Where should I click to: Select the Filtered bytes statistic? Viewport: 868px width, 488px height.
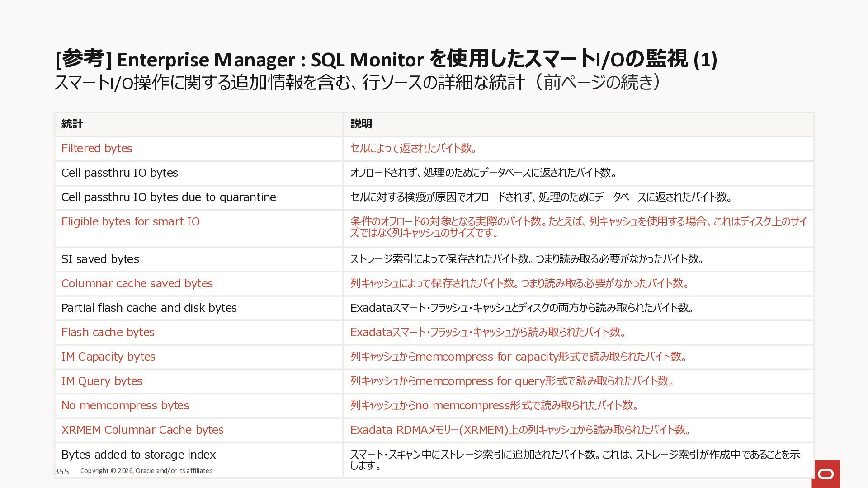97,148
